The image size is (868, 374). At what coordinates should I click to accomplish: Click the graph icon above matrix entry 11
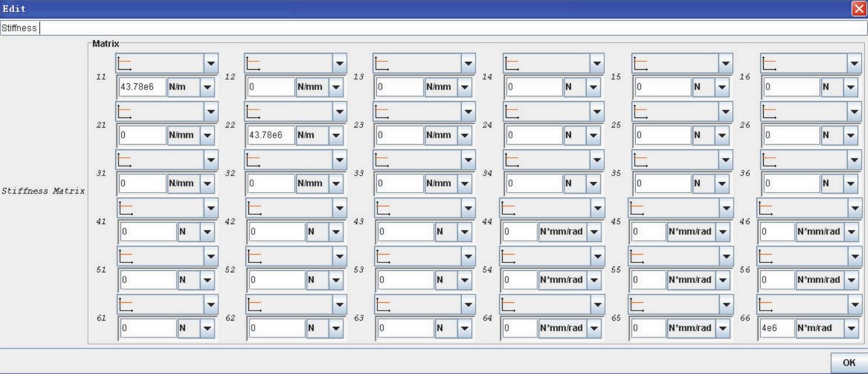coord(124,64)
